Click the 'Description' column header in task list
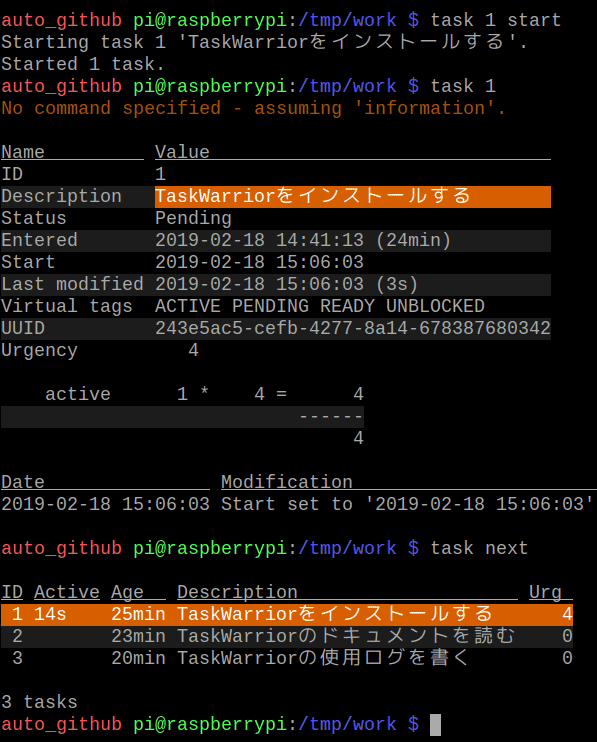Image resolution: width=597 pixels, height=742 pixels. (x=237, y=592)
